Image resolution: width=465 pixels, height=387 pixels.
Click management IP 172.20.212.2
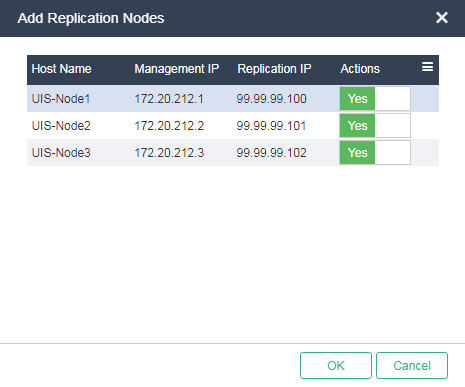click(169, 126)
